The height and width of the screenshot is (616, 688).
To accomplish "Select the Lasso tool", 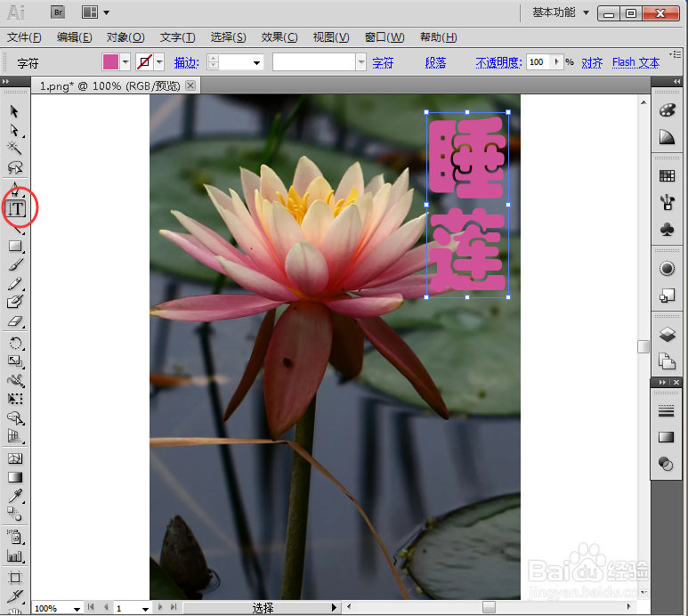I will (x=15, y=167).
